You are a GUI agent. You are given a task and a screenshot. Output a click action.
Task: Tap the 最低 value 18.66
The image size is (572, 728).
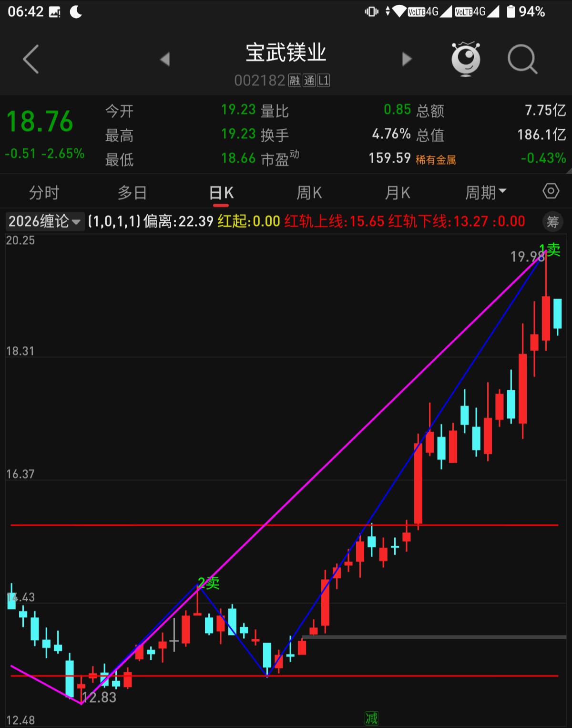238,158
